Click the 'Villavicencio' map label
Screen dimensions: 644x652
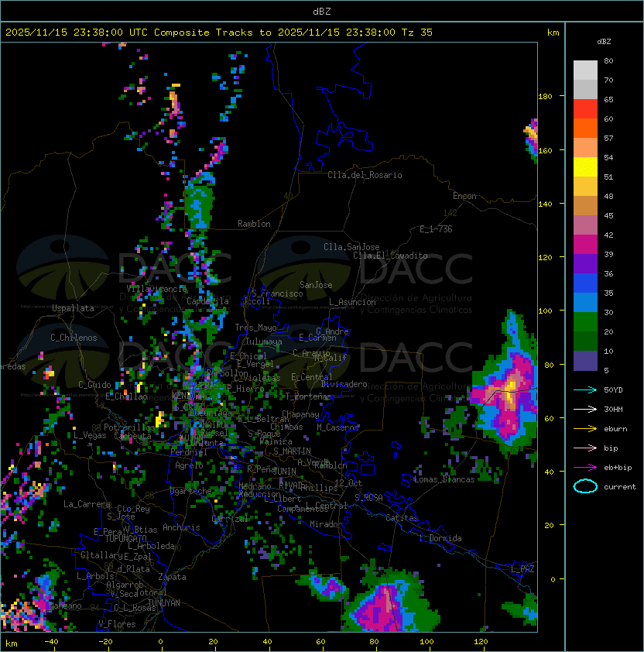(x=156, y=289)
